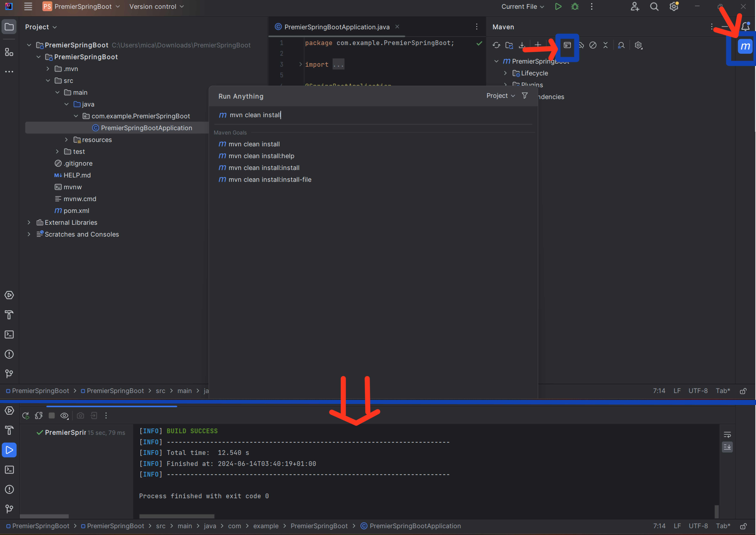Toggle the Run Anything filter funnel icon
The height and width of the screenshot is (535, 756).
(x=525, y=96)
